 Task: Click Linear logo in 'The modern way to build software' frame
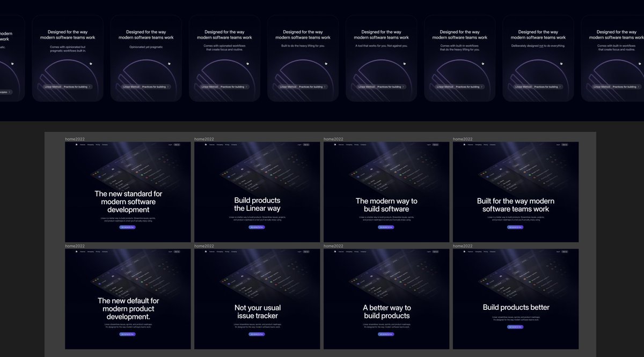pyautogui.click(x=335, y=145)
